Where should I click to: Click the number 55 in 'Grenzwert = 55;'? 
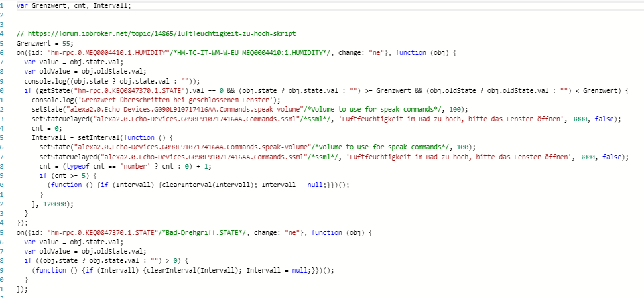tap(66, 44)
